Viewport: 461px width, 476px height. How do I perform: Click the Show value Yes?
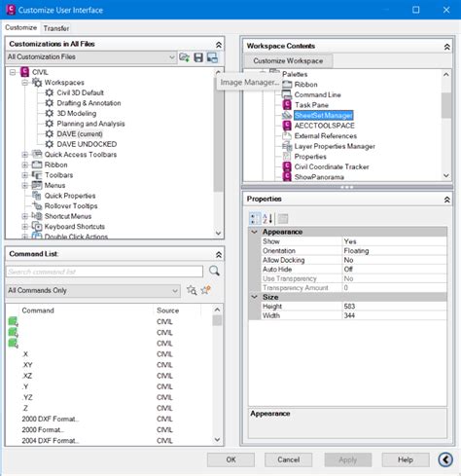point(394,241)
